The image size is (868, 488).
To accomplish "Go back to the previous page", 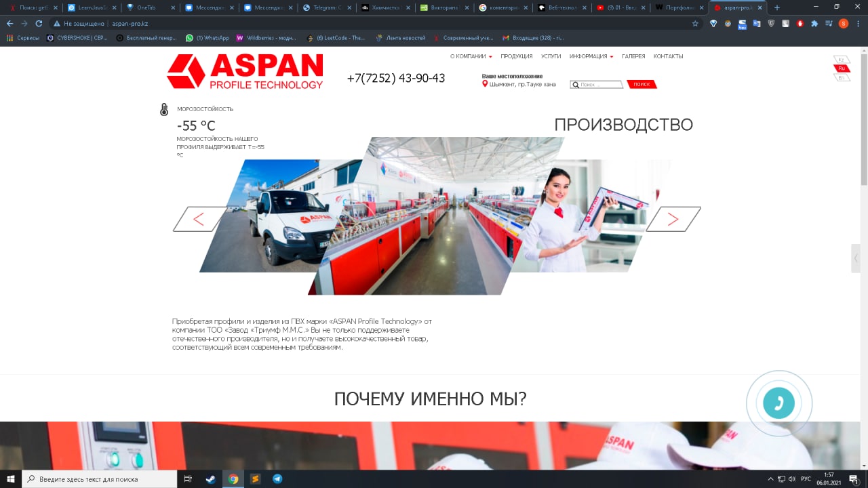I will click(9, 23).
